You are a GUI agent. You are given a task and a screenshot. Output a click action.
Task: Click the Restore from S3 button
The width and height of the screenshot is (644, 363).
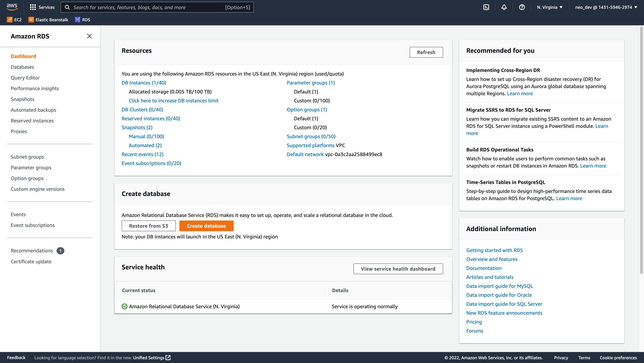coord(149,226)
